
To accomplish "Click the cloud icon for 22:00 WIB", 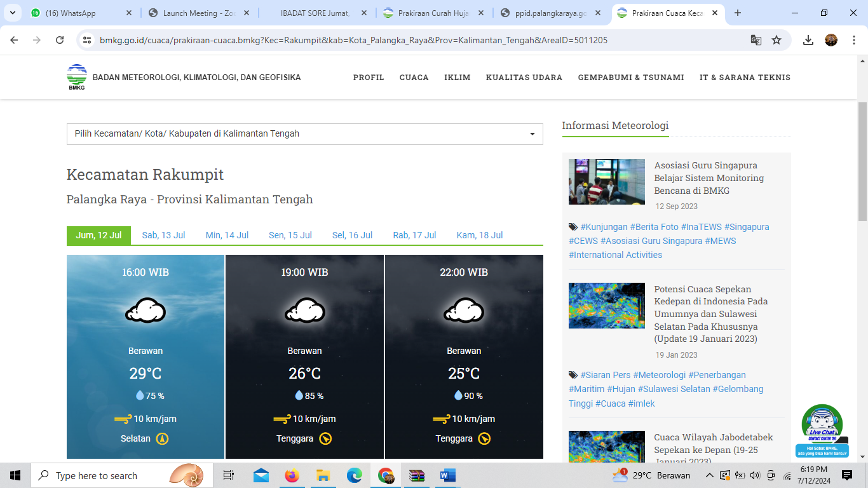I will pyautogui.click(x=464, y=311).
